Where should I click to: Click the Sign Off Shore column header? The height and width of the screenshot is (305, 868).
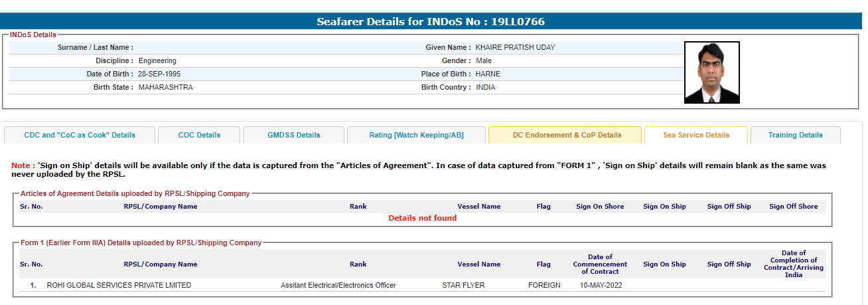(x=794, y=207)
